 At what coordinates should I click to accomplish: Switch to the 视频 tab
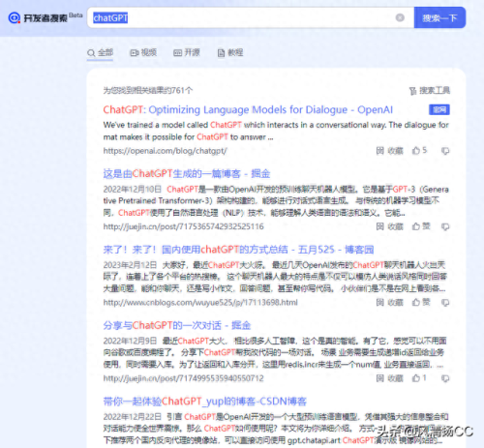coord(143,52)
